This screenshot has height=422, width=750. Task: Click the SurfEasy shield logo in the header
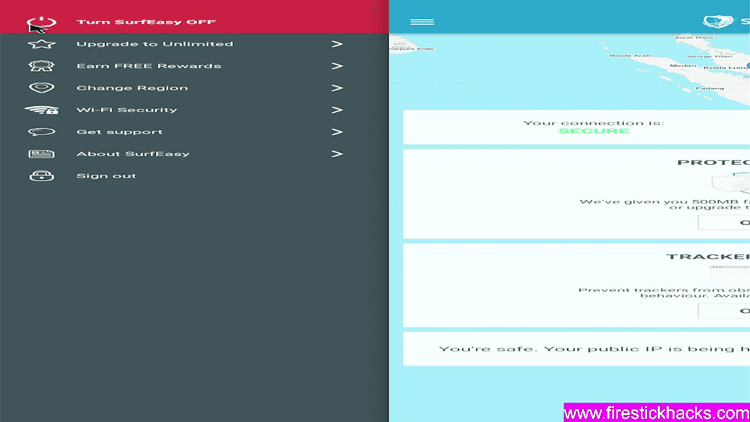point(718,22)
